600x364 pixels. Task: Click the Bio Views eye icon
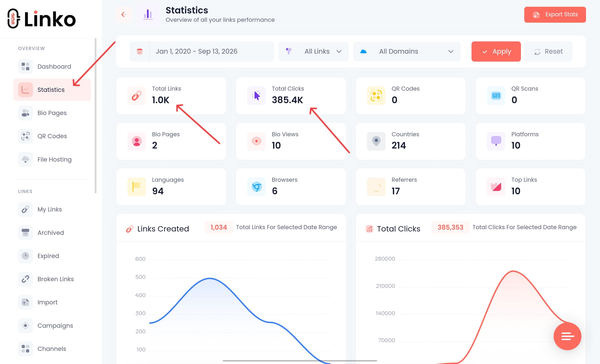(256, 141)
